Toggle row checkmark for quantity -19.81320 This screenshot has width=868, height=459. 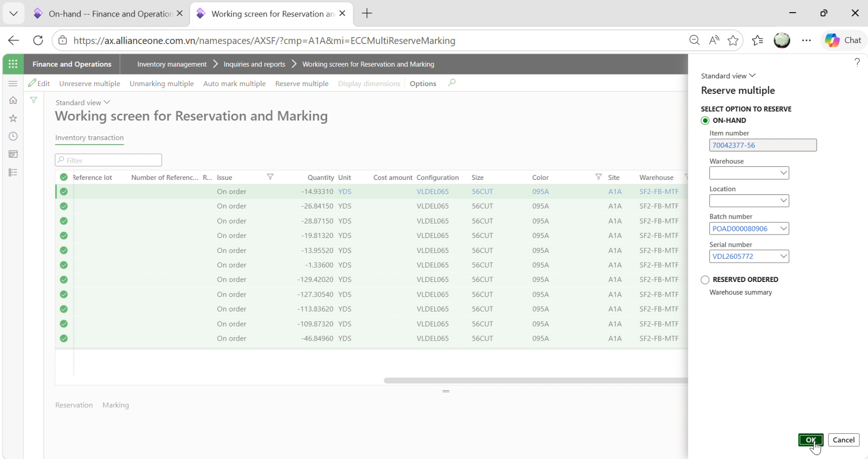coord(64,236)
